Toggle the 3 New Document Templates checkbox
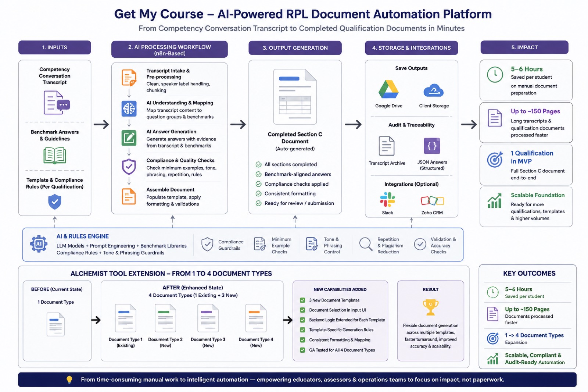 pos(302,300)
